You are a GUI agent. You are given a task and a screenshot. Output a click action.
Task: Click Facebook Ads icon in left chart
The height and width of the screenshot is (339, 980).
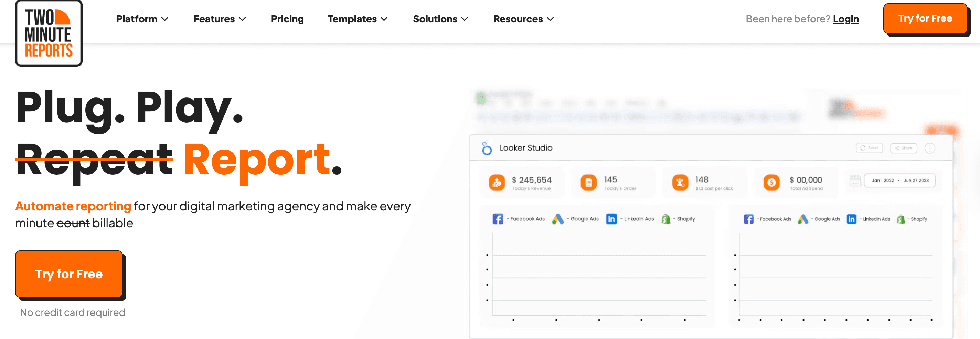coord(498,219)
